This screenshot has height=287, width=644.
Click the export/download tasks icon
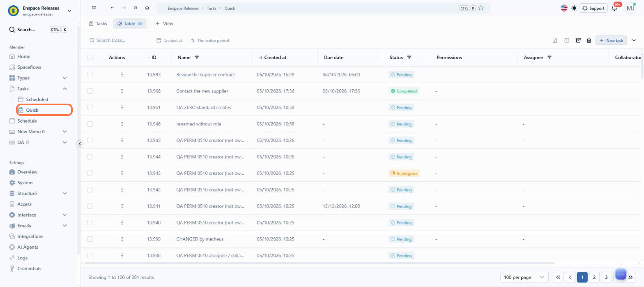(555, 40)
